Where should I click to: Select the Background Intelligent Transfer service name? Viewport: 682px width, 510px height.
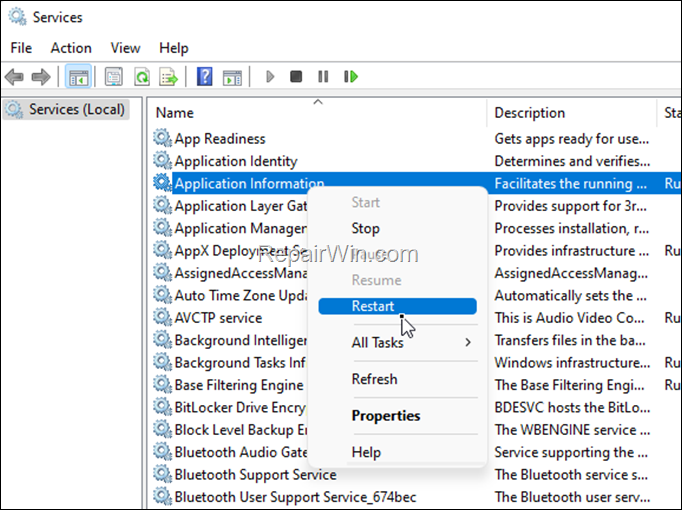[x=241, y=340]
